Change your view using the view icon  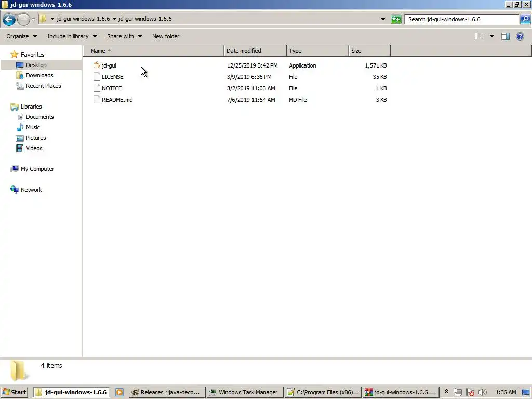pos(478,36)
